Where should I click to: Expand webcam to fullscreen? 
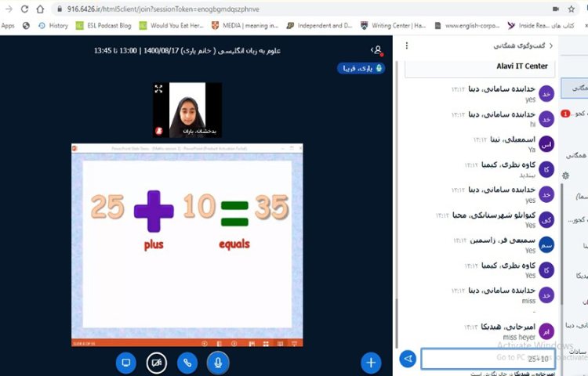[x=158, y=89]
